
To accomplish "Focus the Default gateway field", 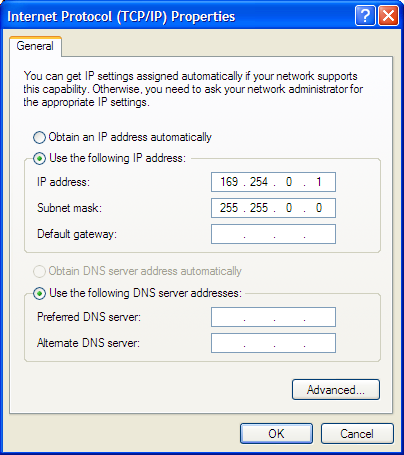I will click(x=273, y=234).
